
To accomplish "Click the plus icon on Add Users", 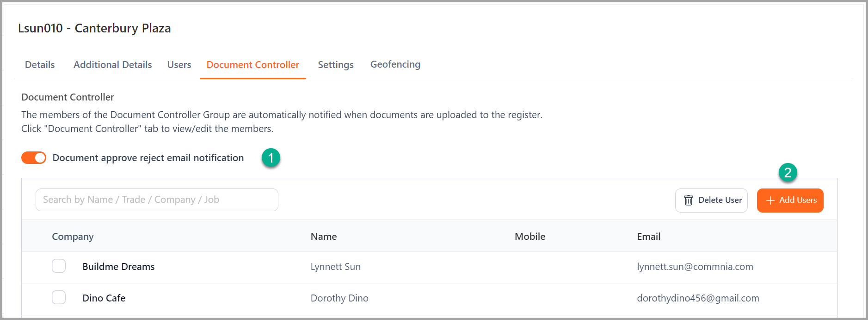I will click(x=770, y=201).
